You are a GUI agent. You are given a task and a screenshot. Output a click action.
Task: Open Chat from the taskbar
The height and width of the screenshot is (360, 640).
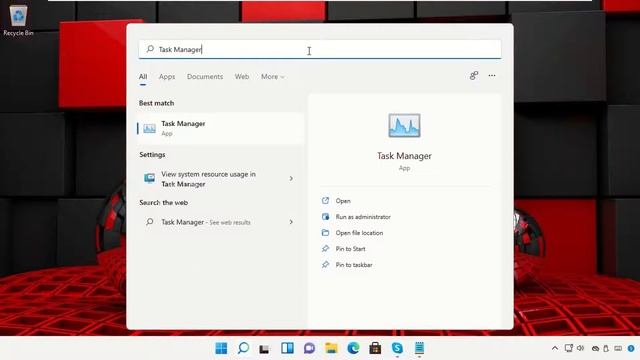(x=309, y=348)
